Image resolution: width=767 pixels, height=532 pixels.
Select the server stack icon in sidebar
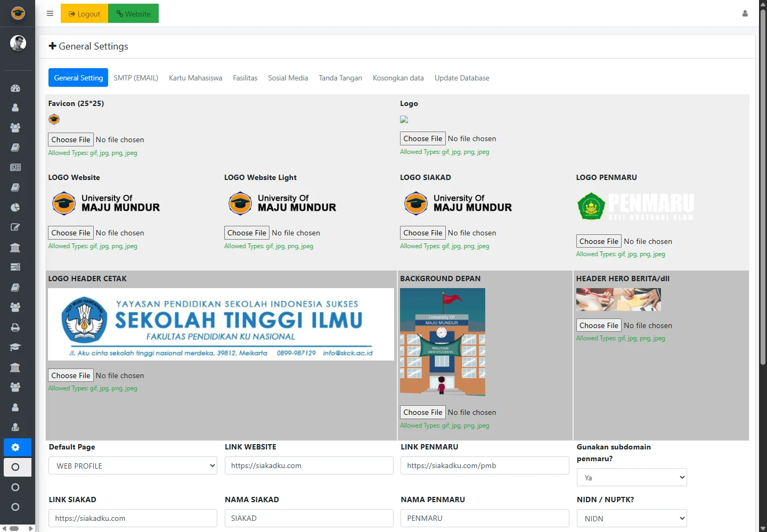coord(15,267)
